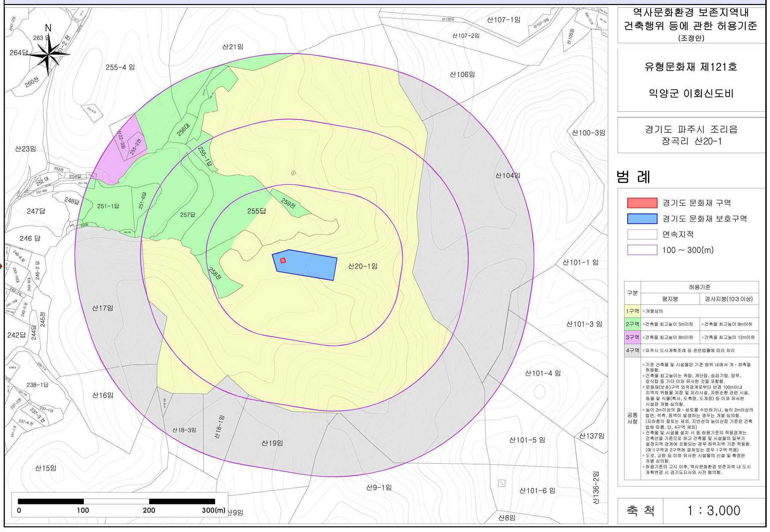
Task: Click the white 연속지적 legend box
Action: coord(642,234)
